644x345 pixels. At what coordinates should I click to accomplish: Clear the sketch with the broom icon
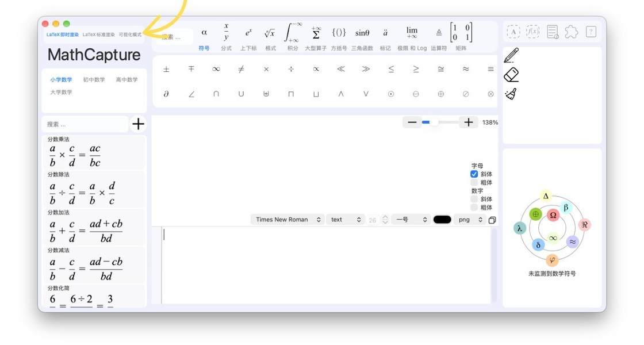(511, 94)
